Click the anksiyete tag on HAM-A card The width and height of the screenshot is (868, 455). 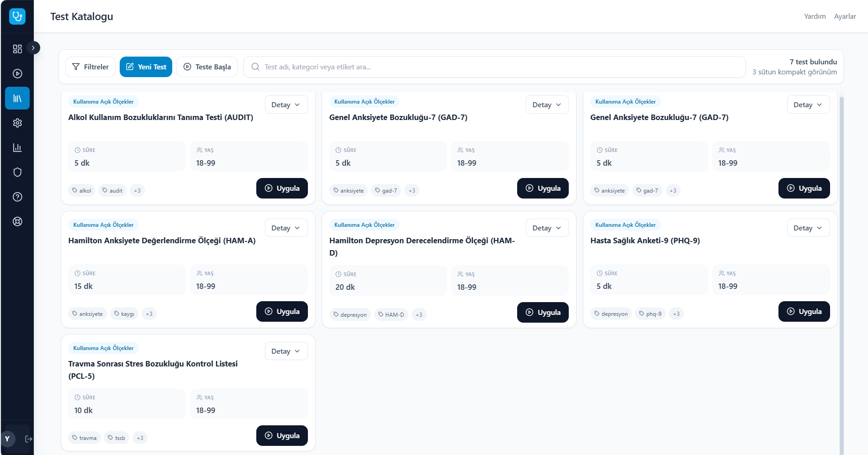tap(87, 314)
